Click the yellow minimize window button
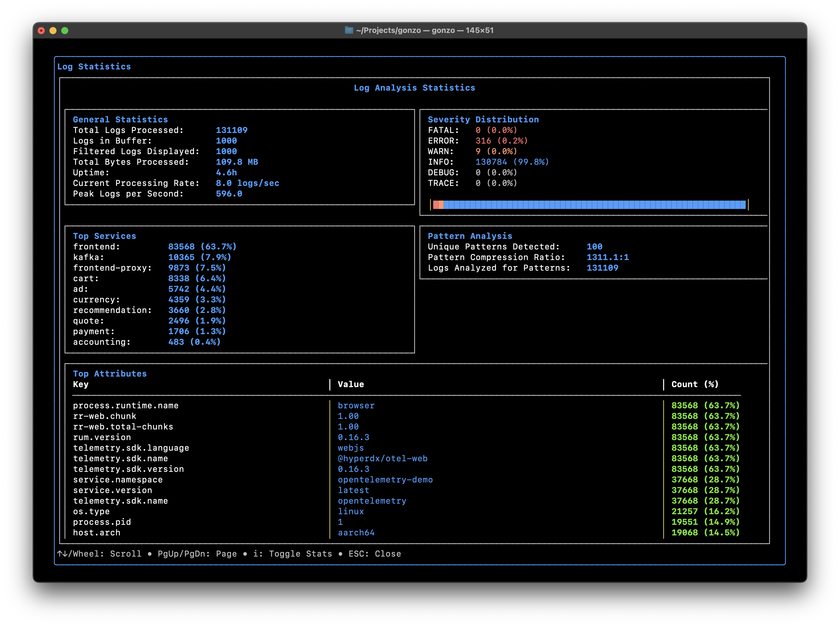This screenshot has width=840, height=626. (53, 31)
